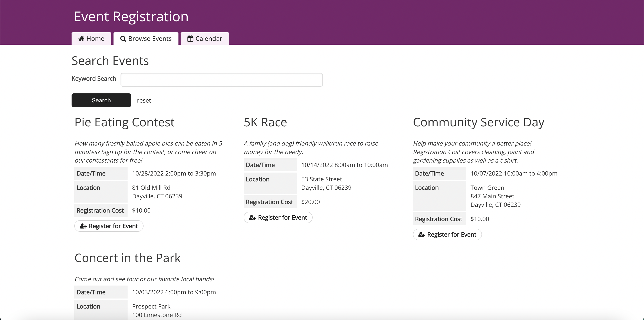Select the Browse Events tab
Viewport: 644px width, 320px height.
146,39
